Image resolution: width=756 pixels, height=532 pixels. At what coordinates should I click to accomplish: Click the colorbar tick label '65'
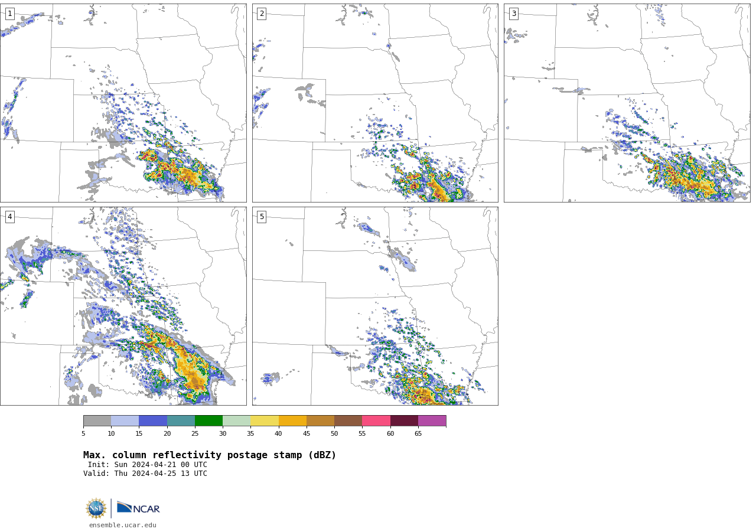pyautogui.click(x=418, y=434)
